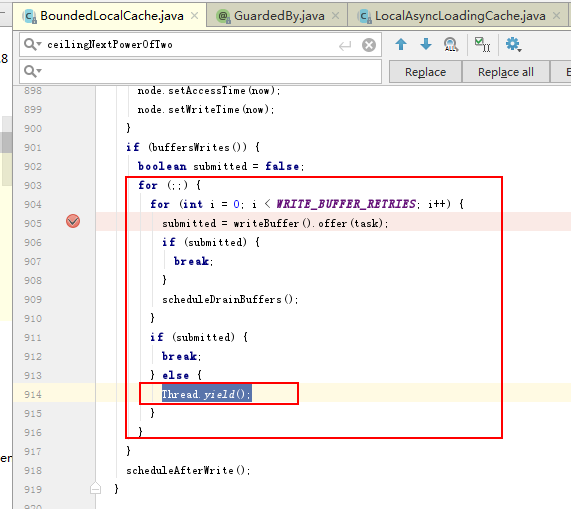Switch to the BoundedLocalCache.java tab
The width and height of the screenshot is (571, 509).
111,16
